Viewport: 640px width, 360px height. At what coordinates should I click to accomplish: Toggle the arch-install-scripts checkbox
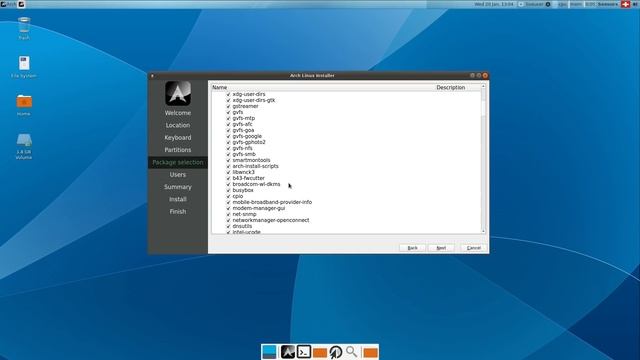pos(229,166)
